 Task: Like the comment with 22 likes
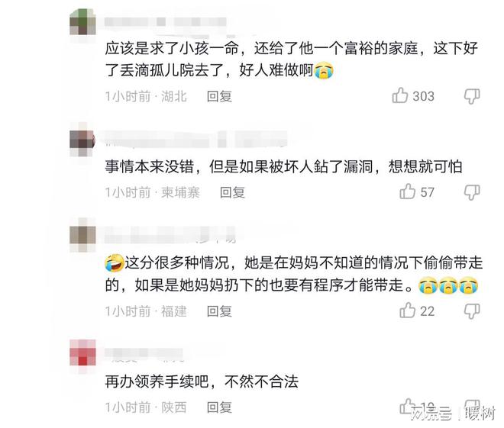(x=407, y=311)
